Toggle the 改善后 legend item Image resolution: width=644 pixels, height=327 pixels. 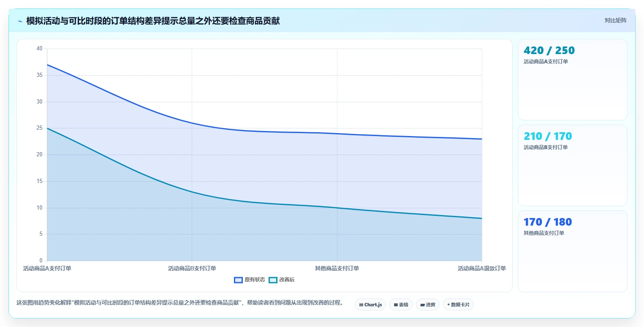pos(282,280)
